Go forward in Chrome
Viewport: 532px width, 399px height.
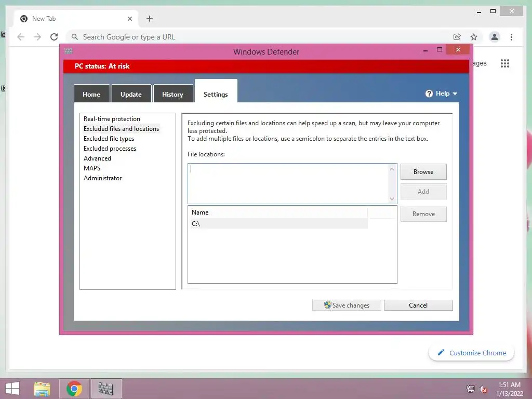click(37, 37)
